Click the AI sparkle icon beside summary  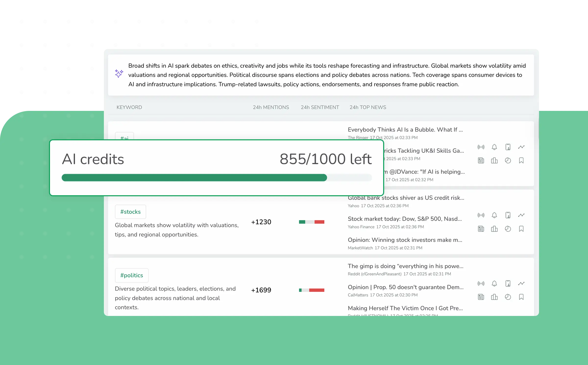click(x=119, y=73)
